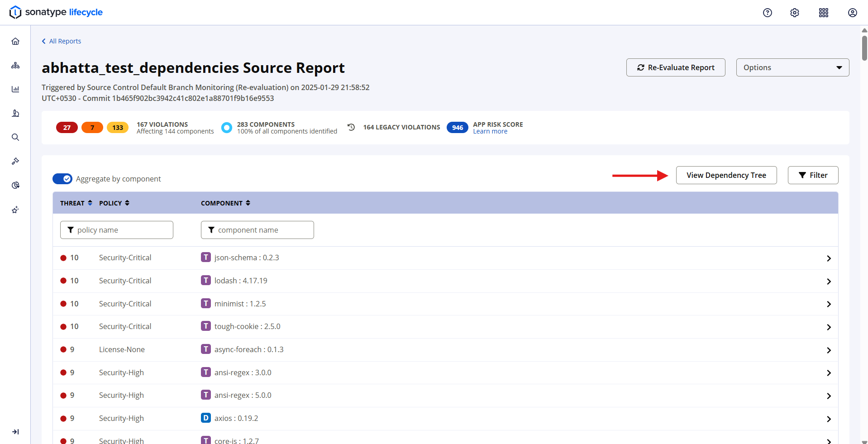Select the axios : 0.19.2 component text
This screenshot has width=868, height=444.
(x=236, y=418)
